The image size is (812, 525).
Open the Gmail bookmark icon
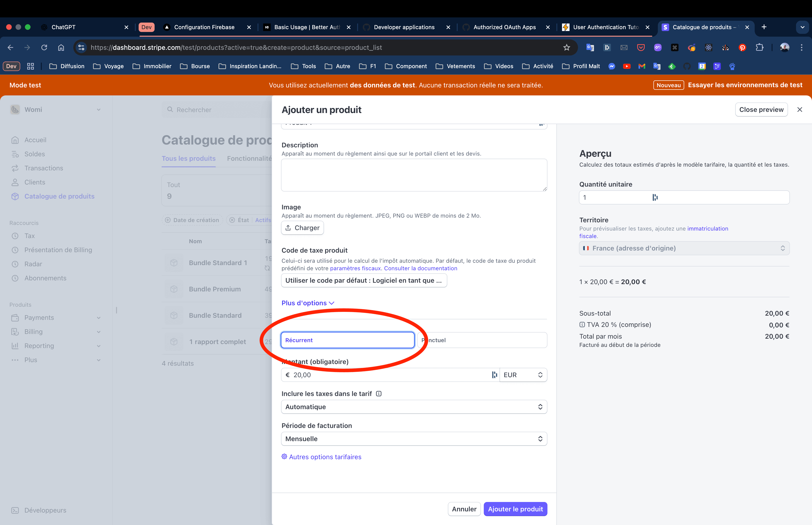tap(642, 66)
